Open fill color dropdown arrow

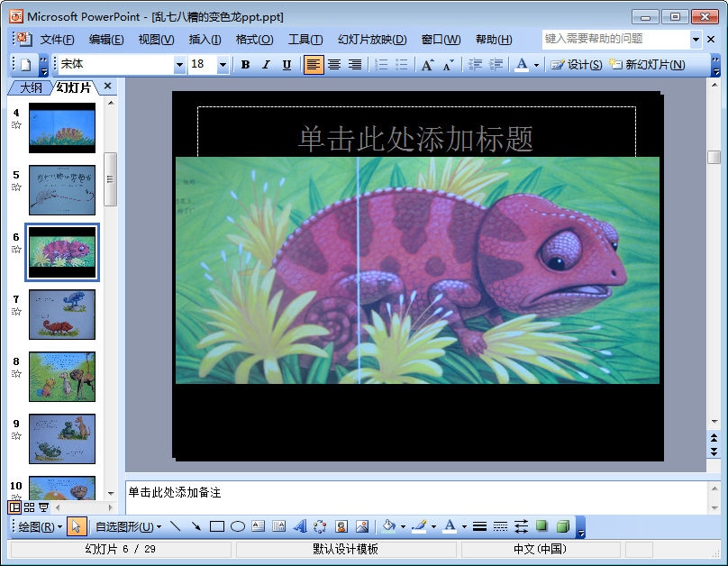[403, 527]
